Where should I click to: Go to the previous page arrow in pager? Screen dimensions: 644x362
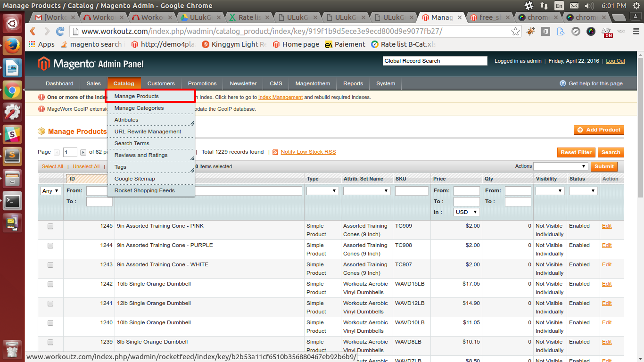(57, 152)
